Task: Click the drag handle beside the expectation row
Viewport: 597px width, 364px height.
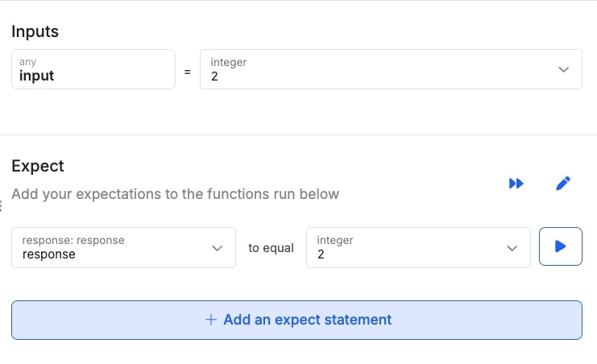Action: tap(2, 207)
